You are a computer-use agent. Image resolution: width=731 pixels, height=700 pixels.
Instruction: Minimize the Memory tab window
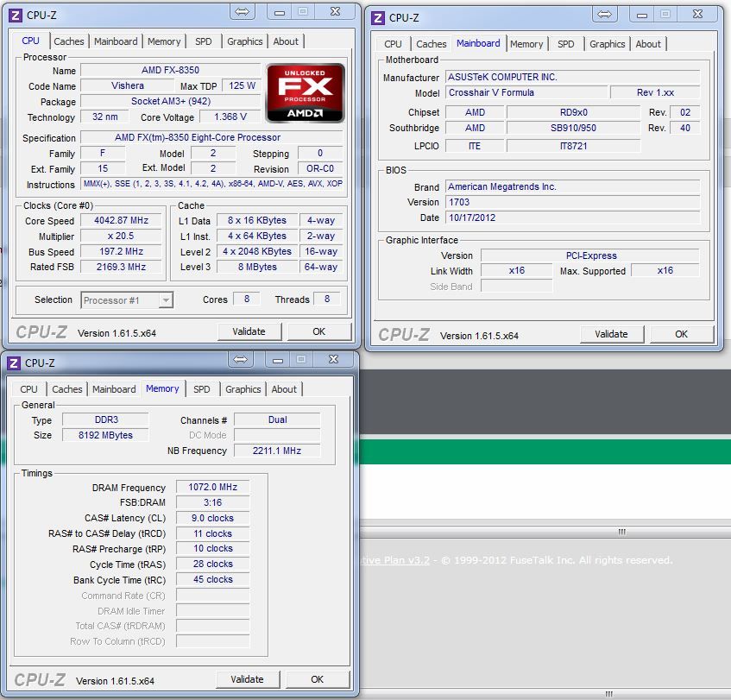click(277, 359)
